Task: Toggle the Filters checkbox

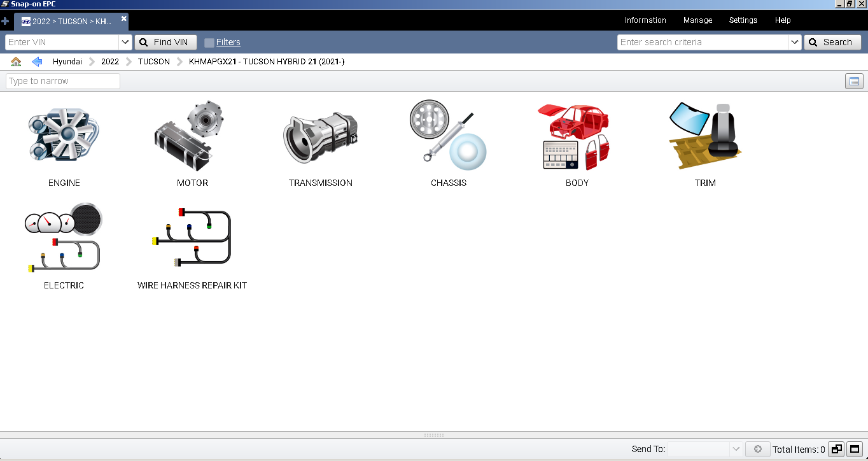Action: coord(209,43)
